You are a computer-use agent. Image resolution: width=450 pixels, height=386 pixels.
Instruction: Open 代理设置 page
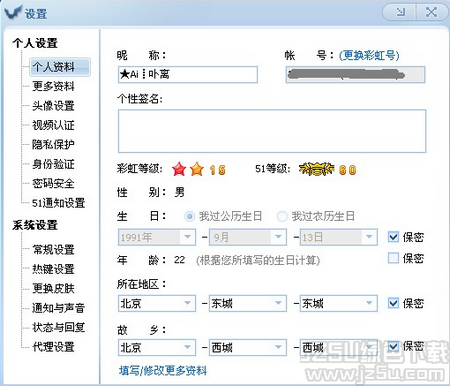53,347
